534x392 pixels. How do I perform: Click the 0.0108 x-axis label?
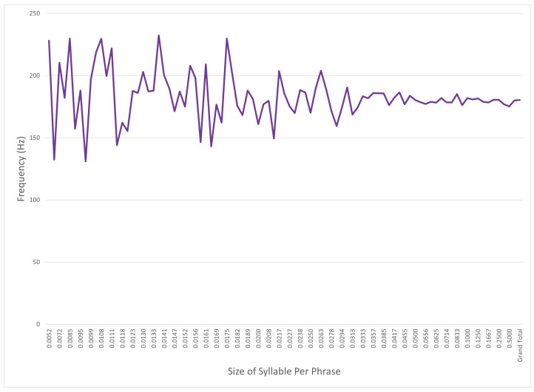tap(101, 338)
